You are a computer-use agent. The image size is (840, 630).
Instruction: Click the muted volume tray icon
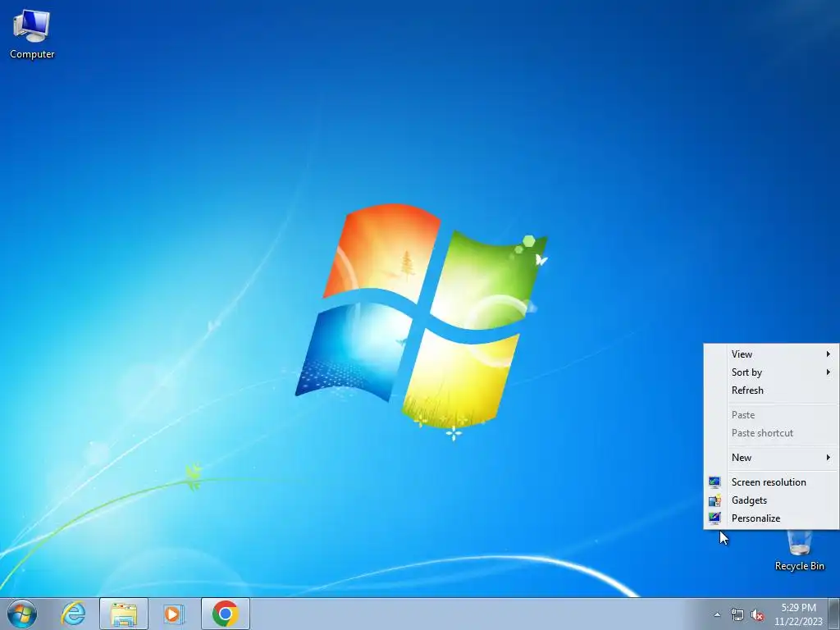[x=757, y=615]
